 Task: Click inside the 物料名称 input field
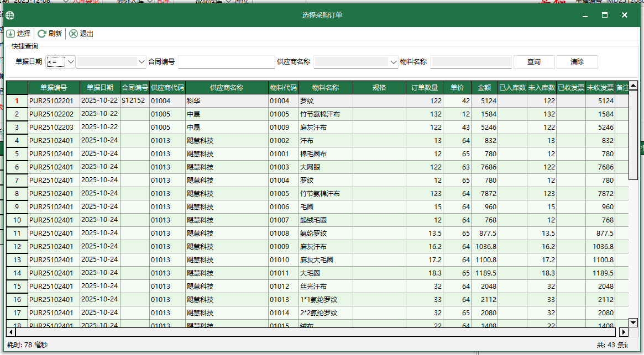(470, 62)
